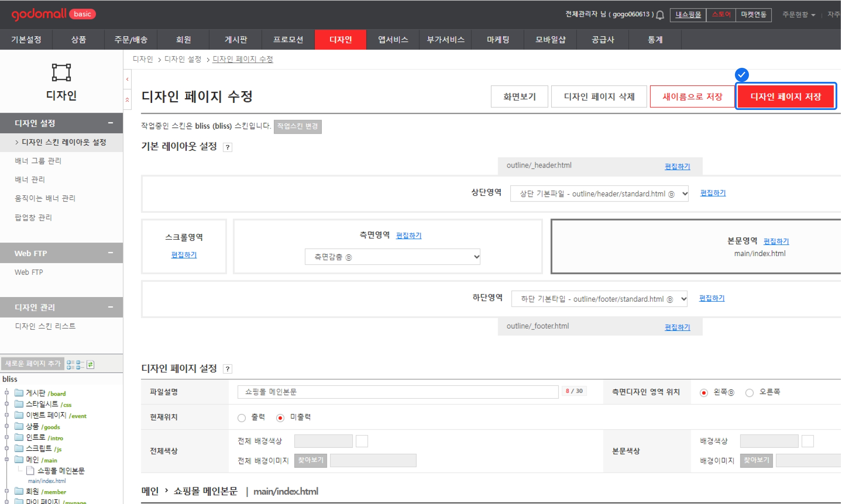This screenshot has width=841, height=504.
Task: Click the notification bell icon
Action: pyautogui.click(x=660, y=15)
